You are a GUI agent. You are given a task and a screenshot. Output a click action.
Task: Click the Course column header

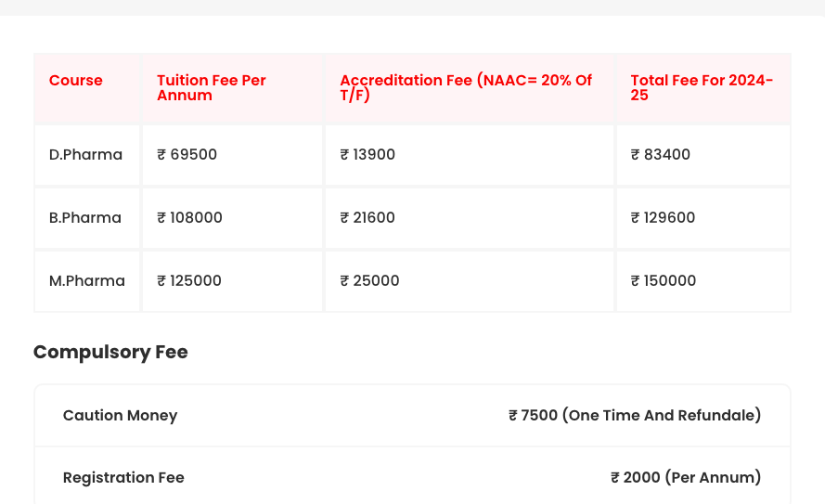[76, 81]
